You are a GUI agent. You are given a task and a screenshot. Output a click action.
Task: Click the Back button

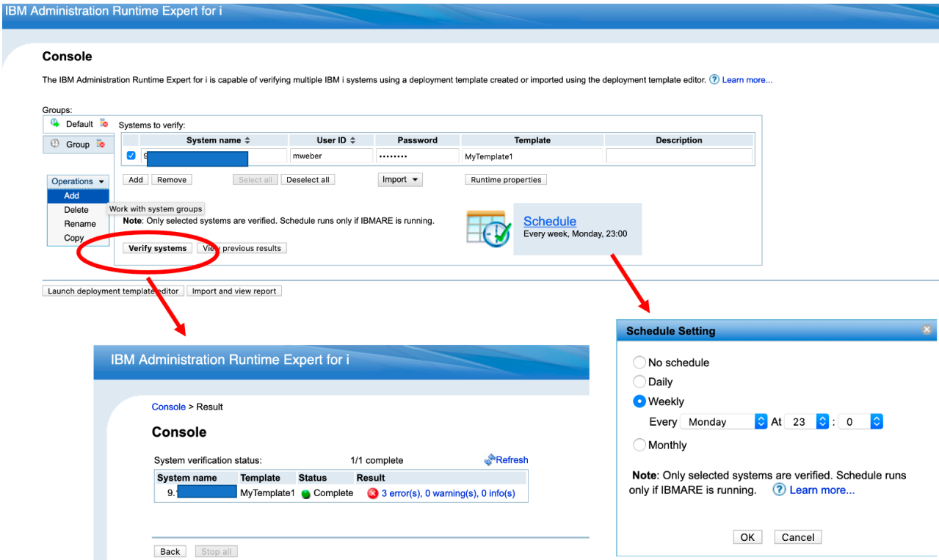tap(170, 551)
